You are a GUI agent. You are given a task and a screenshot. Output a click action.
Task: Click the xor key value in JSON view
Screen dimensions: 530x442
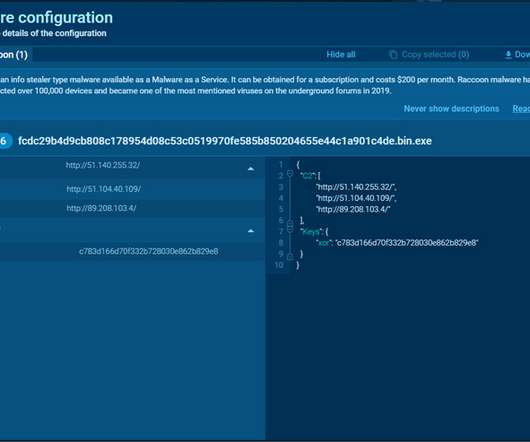pos(407,243)
